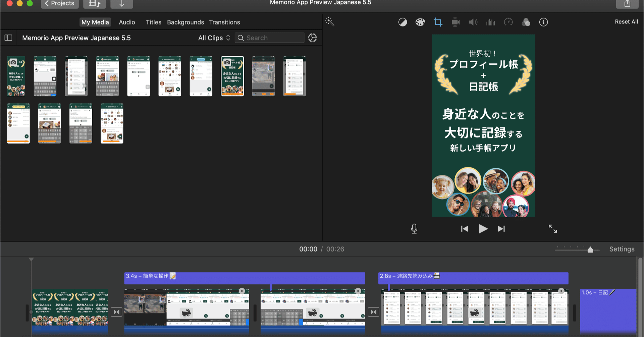Click the preview viewer image
Screen dimensions: 644x337
(x=483, y=126)
